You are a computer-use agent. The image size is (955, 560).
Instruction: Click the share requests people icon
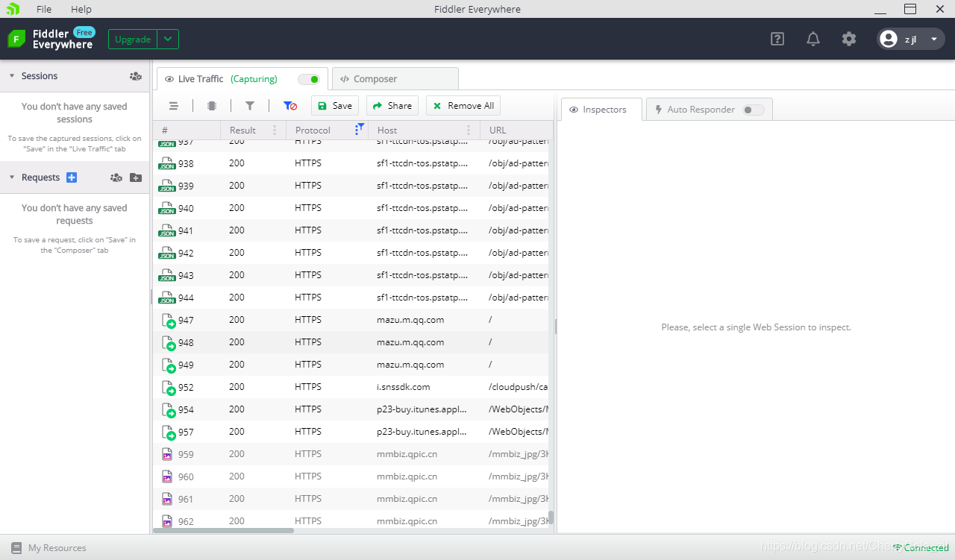click(x=116, y=177)
